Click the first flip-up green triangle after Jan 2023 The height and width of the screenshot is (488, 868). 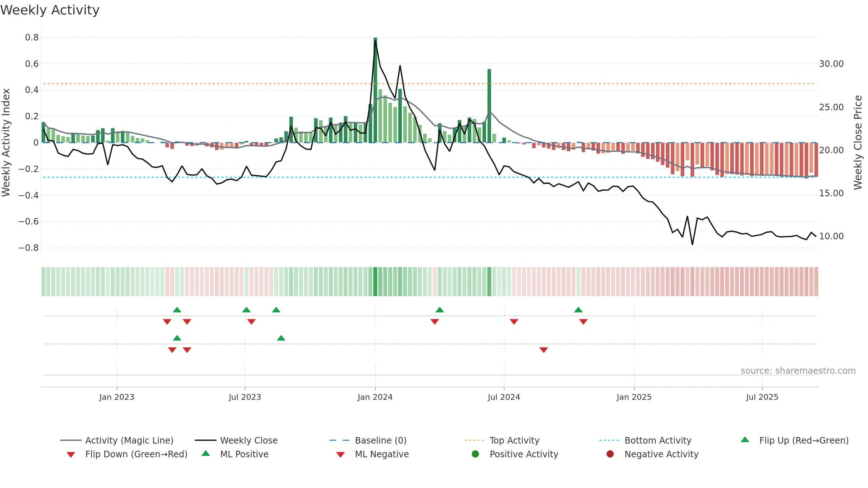(177, 310)
